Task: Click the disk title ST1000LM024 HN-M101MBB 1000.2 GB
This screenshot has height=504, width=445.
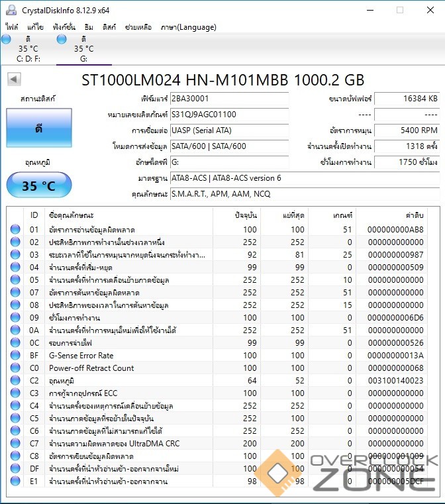Action: (223, 80)
